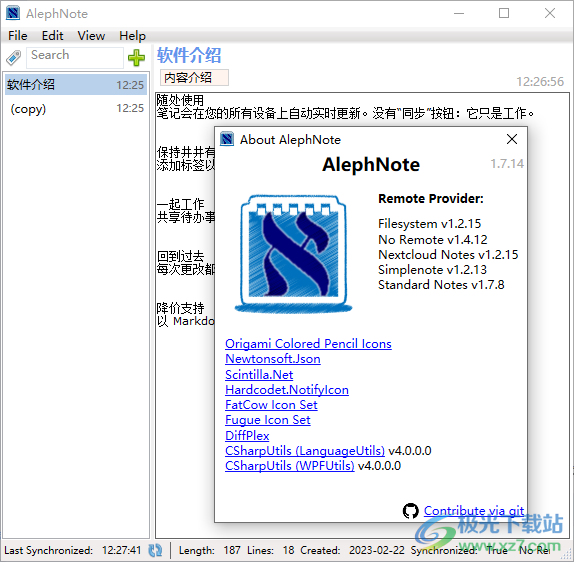The height and width of the screenshot is (562, 574).
Task: Click the AlephNote logo in About dialog
Action: point(294,254)
